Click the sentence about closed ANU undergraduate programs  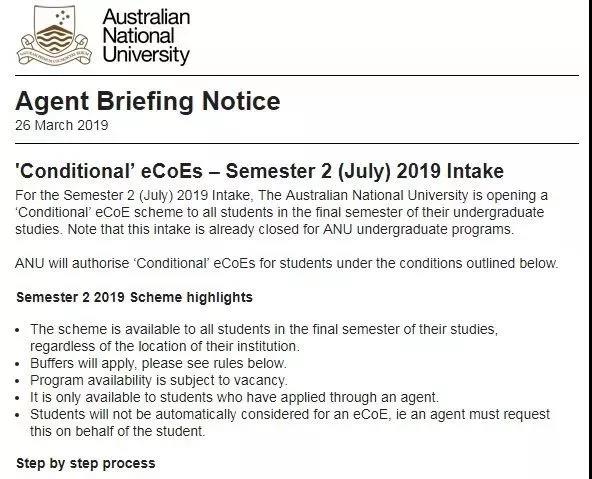pyautogui.click(x=291, y=229)
